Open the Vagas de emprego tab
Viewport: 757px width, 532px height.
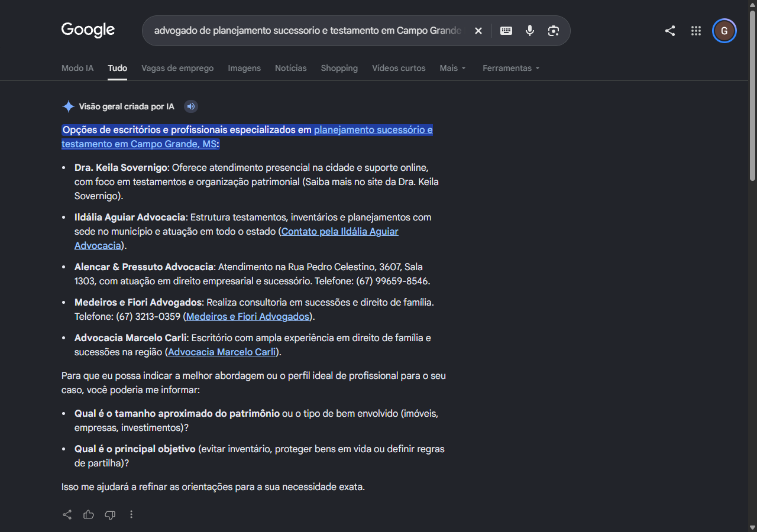point(177,68)
